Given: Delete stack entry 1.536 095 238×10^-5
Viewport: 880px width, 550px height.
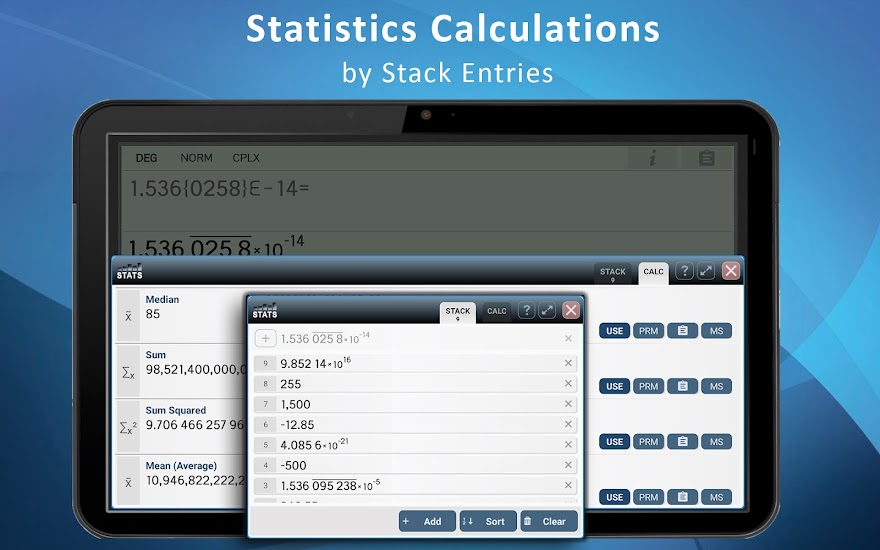Looking at the screenshot, I should [568, 485].
